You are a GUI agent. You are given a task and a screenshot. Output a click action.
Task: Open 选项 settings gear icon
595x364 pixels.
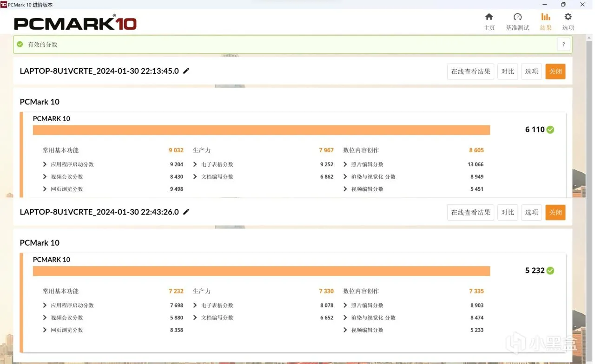(x=568, y=17)
